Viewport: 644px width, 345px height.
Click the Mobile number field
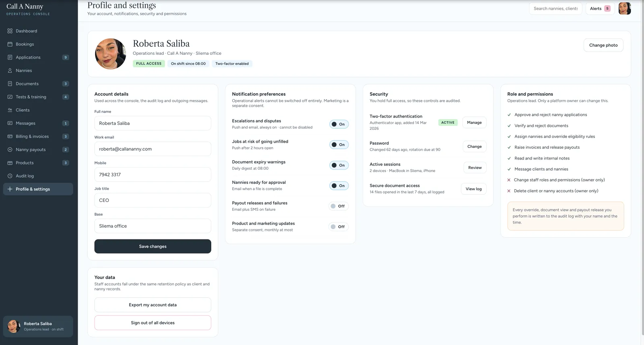pyautogui.click(x=153, y=175)
